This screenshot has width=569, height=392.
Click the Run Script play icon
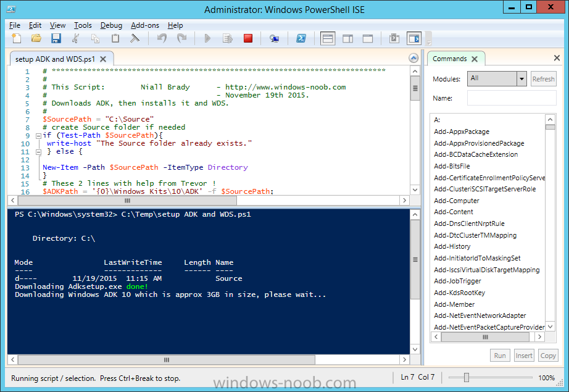click(x=207, y=38)
